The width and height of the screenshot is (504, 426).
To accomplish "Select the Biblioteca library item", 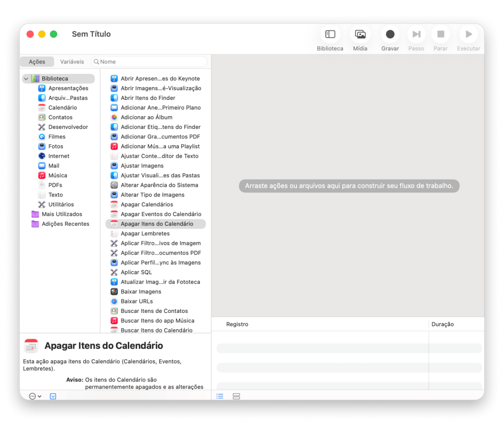I will (58, 79).
